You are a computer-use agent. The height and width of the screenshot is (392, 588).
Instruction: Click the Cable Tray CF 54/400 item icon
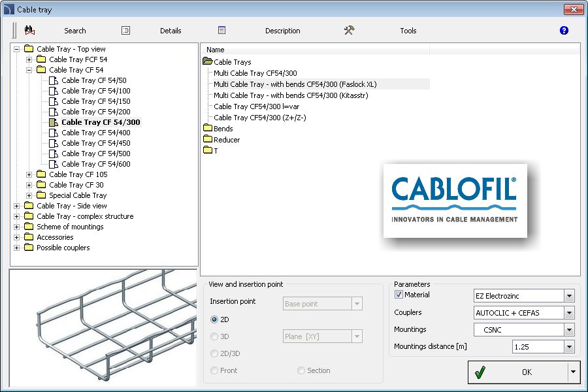click(x=54, y=133)
